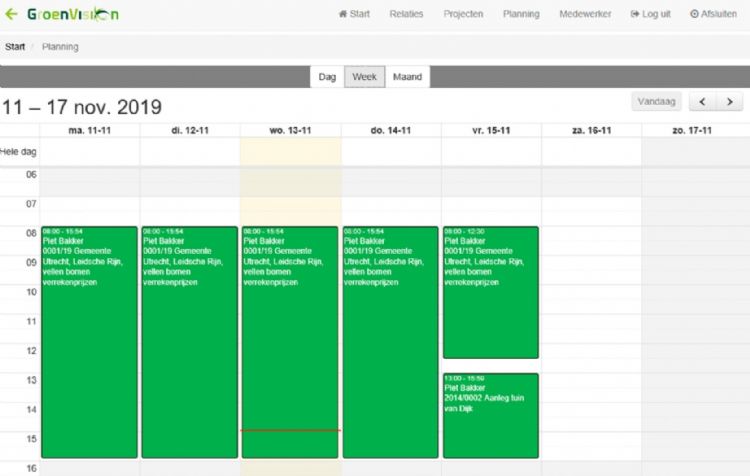Switch to Week view
The height and width of the screenshot is (476, 750).
pos(365,77)
